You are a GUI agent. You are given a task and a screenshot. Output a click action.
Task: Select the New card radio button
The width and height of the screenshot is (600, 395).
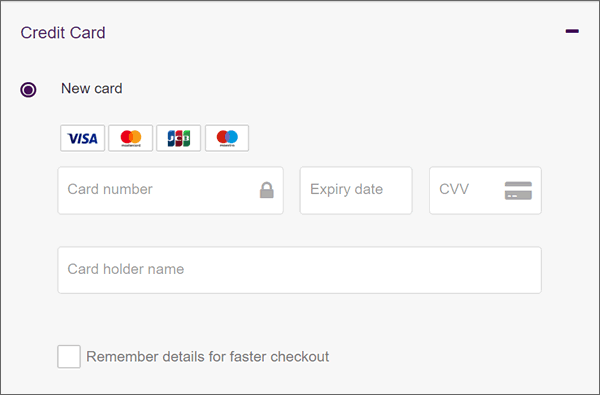coord(28,90)
